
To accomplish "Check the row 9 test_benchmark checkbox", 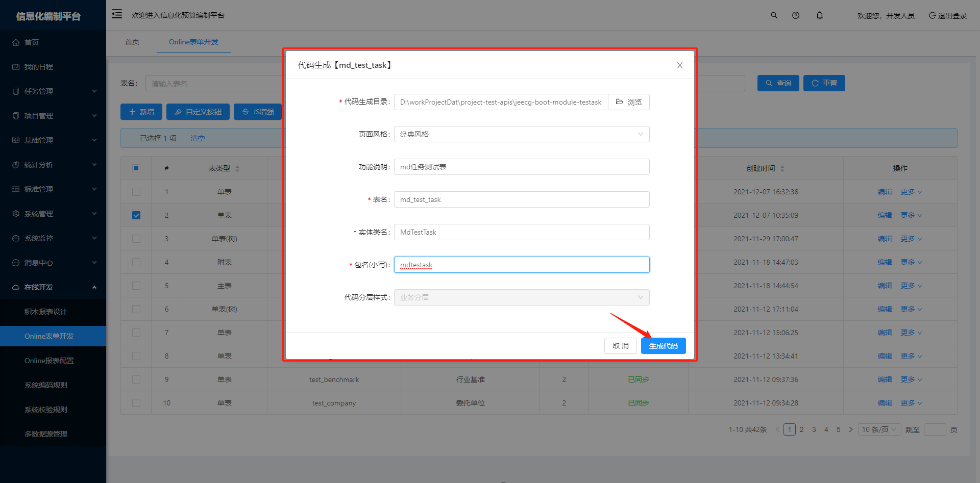I will point(136,379).
